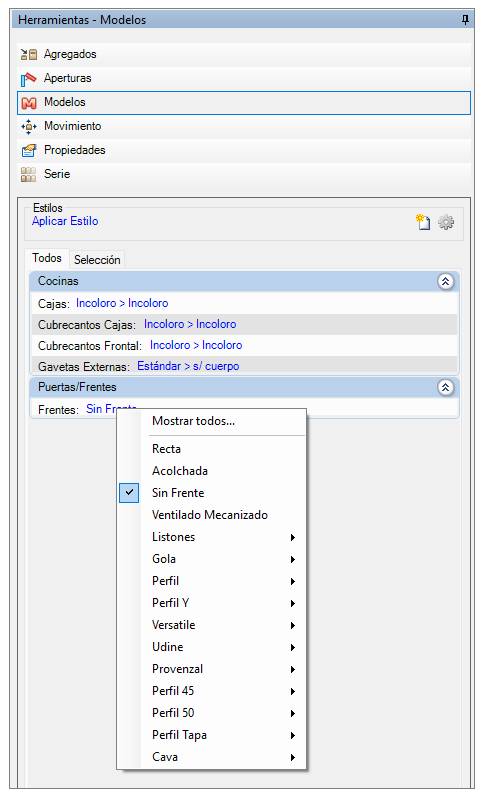Open the Perfil Tapa menu entry
Viewport: 480px width, 799px height.
(179, 735)
